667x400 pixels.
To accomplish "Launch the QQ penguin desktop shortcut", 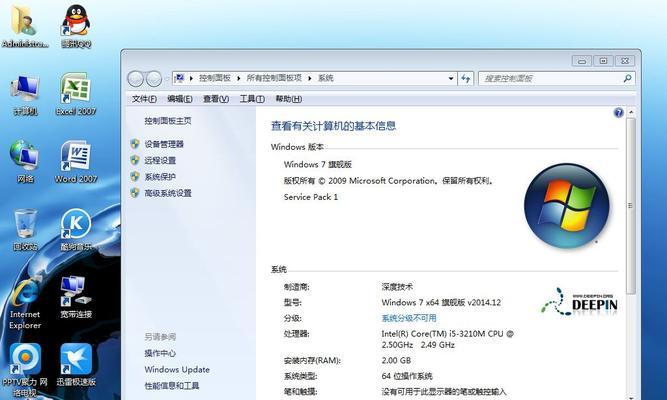I will [x=76, y=26].
